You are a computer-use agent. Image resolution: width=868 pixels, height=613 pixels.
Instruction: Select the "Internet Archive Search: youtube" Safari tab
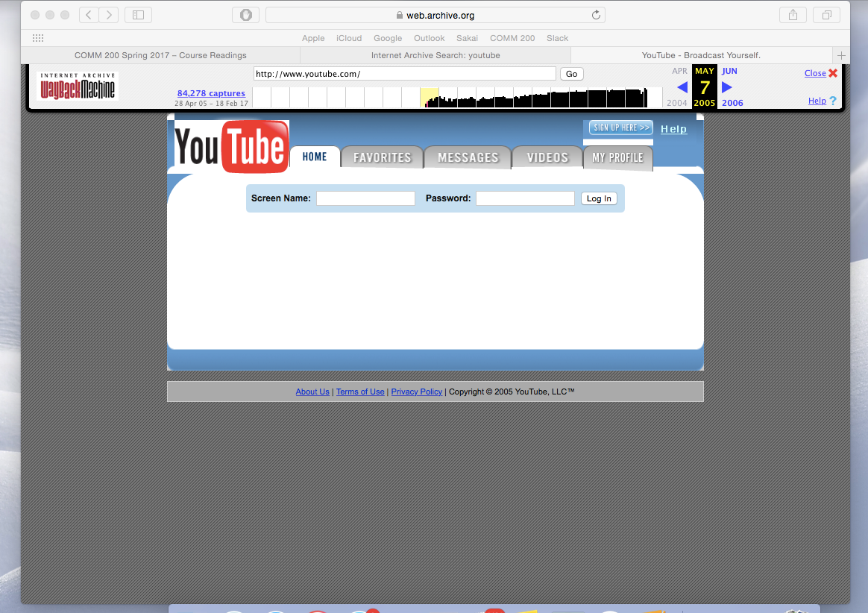tap(435, 54)
